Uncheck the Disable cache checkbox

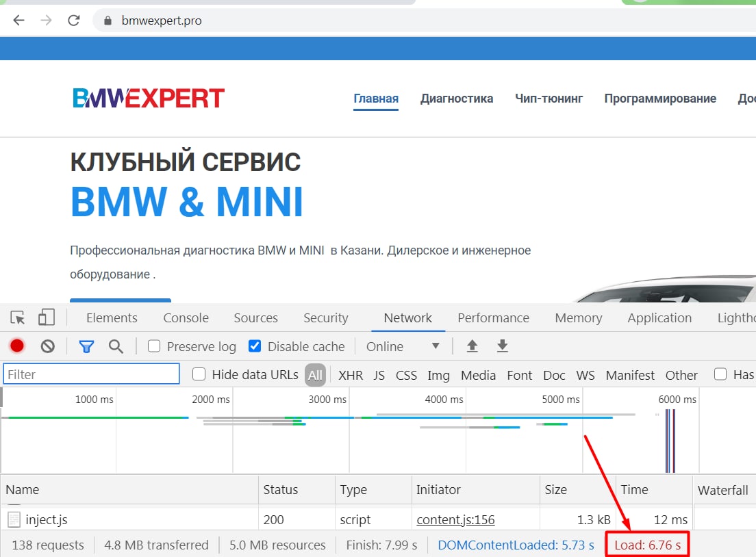(255, 346)
